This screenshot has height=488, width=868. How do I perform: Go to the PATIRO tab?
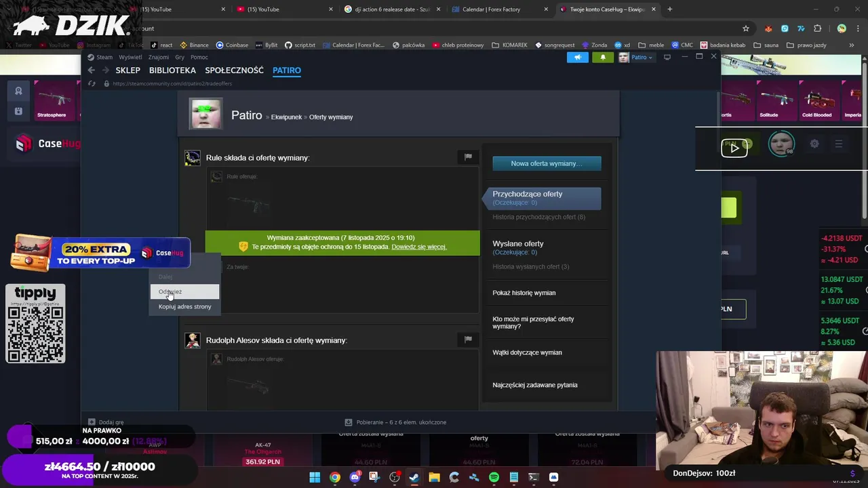tap(287, 70)
